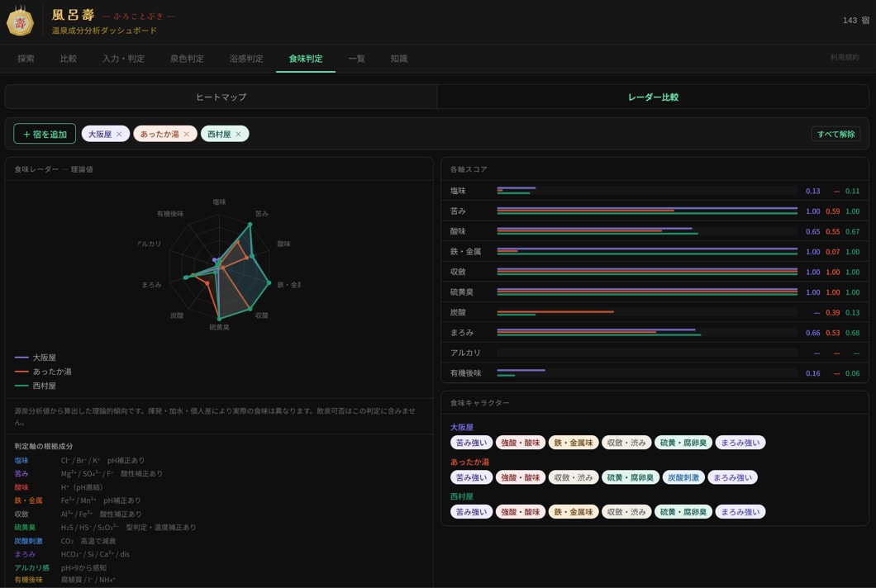876x588 pixels.
Task: Click the 酸味 axis label in 各軸スコア
Action: tap(458, 232)
